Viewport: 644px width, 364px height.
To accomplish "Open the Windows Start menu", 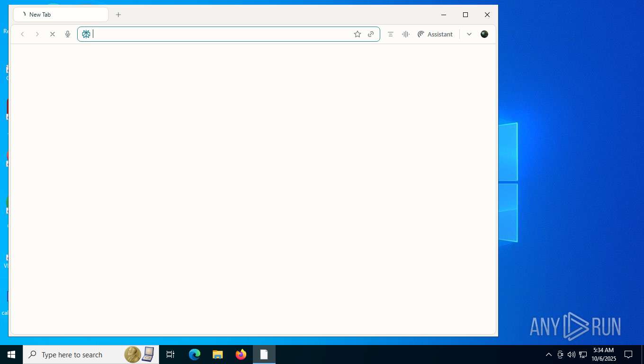I will pos(11,355).
